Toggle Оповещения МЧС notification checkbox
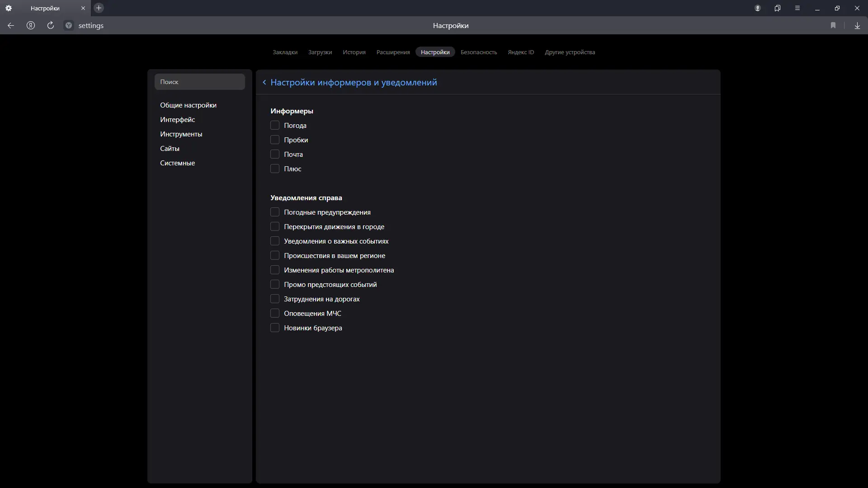 click(275, 314)
